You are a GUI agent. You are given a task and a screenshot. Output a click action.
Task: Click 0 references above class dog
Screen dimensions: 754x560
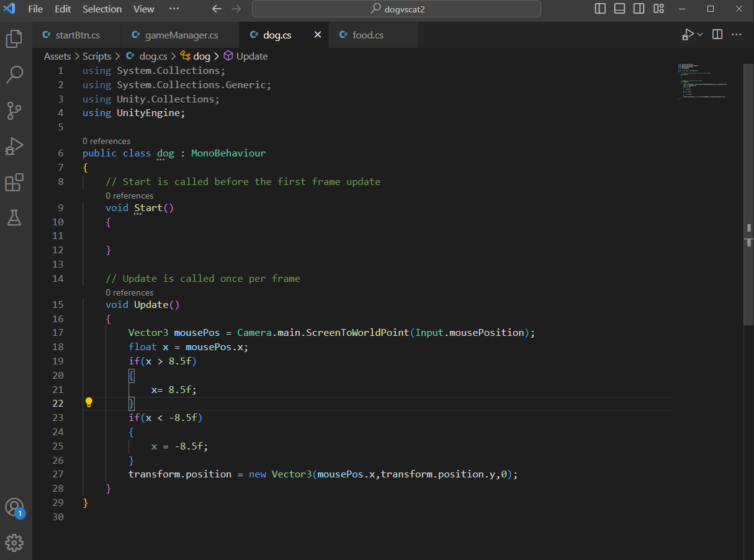(x=107, y=141)
